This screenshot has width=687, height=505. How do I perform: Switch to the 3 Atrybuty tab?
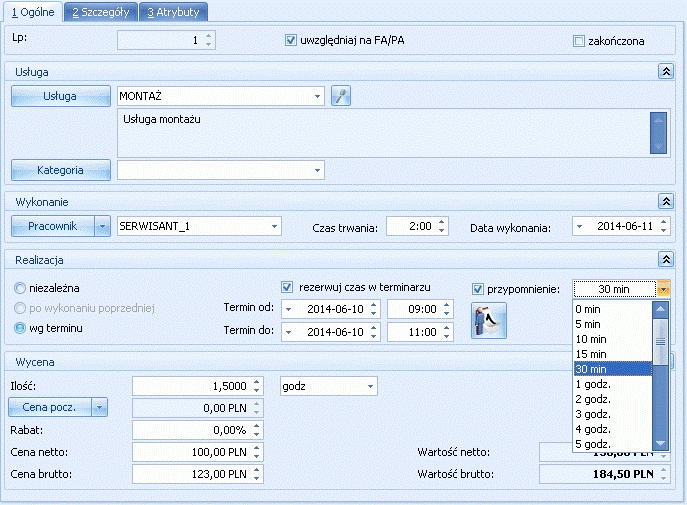(x=173, y=12)
